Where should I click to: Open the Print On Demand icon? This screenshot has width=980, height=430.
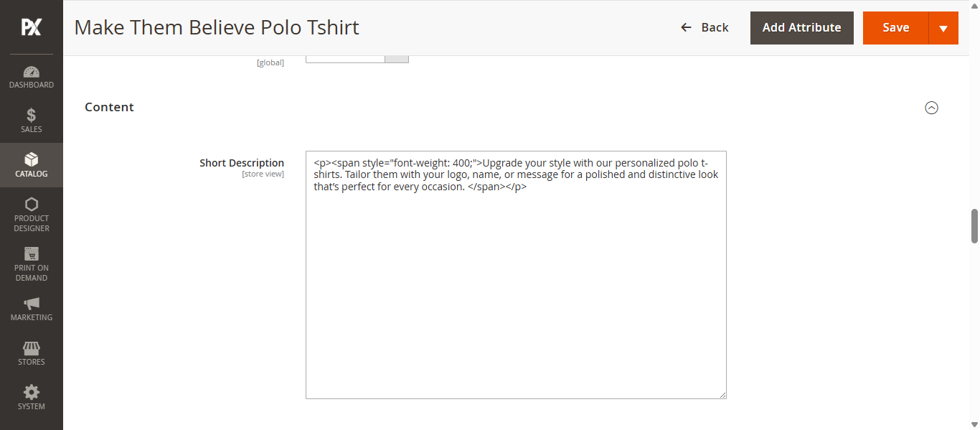pyautogui.click(x=32, y=253)
